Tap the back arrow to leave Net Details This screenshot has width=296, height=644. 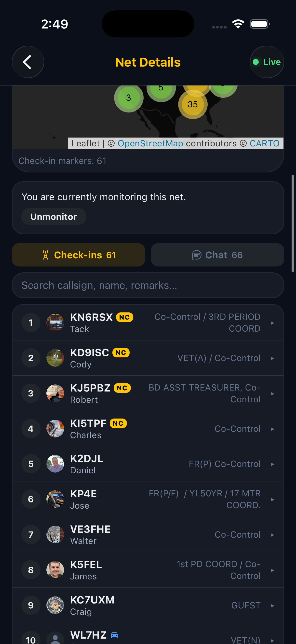[x=28, y=62]
